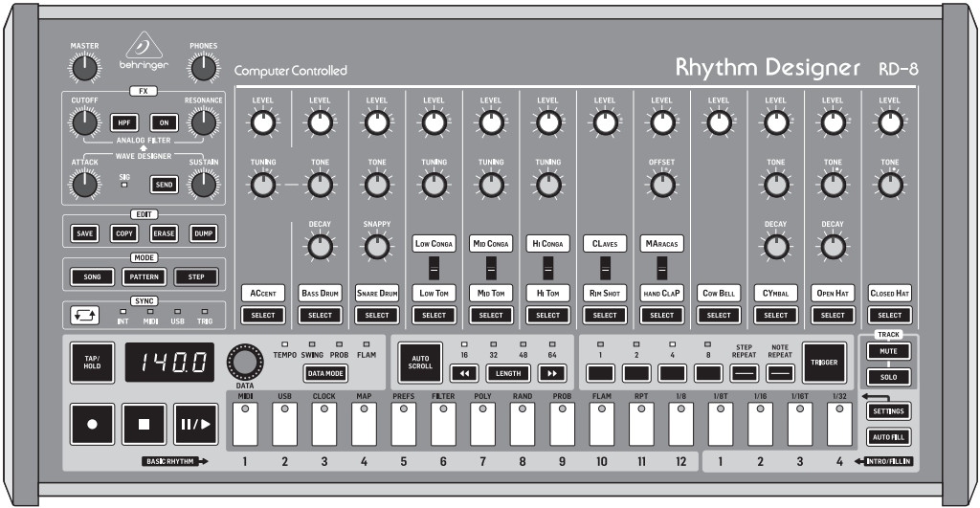Click the Wave Designer SUSTAIN knob
Screen dimensions: 980x508
click(x=203, y=185)
